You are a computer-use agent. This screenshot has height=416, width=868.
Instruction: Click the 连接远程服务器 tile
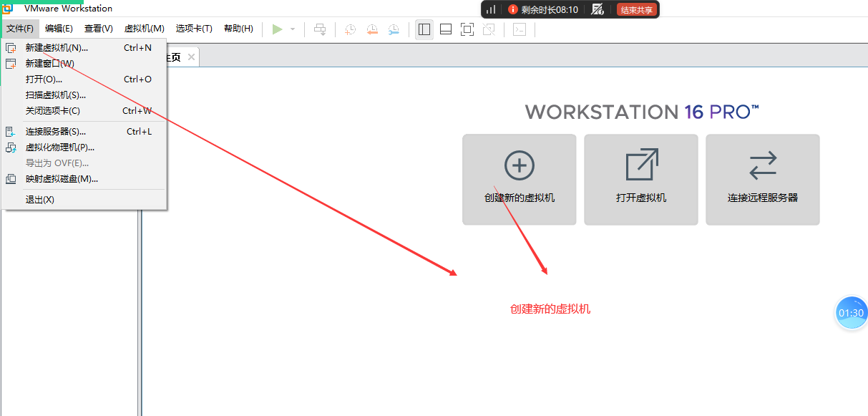pos(763,180)
